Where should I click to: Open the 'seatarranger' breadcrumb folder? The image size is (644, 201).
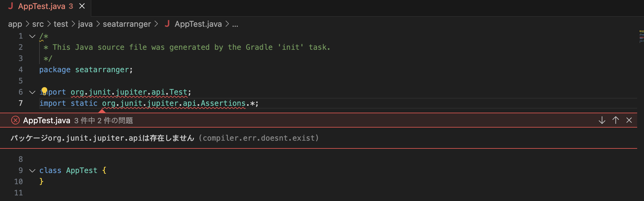[127, 24]
